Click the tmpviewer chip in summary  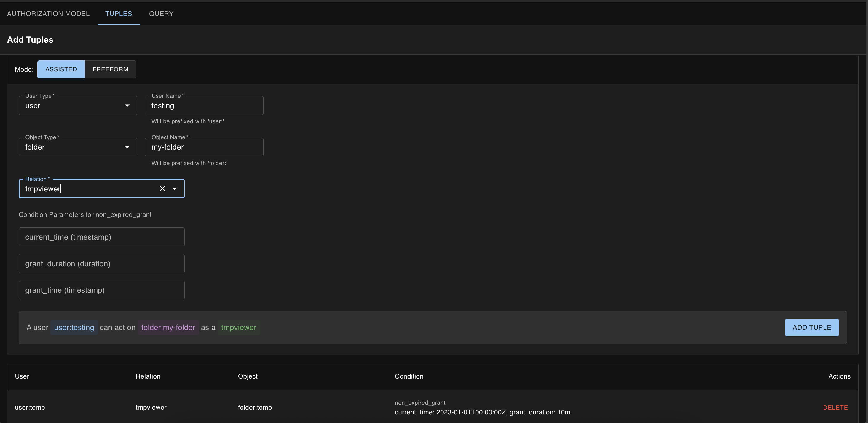point(239,327)
